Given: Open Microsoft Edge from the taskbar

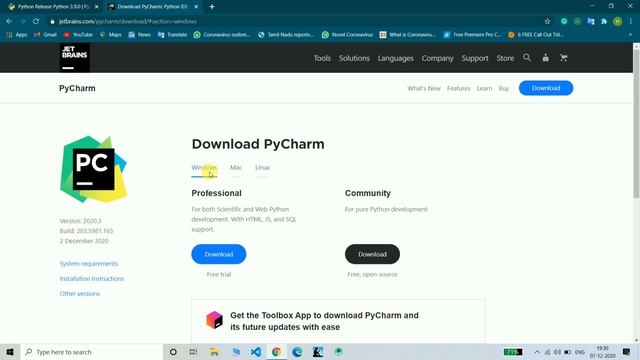Looking at the screenshot, I should tap(297, 352).
